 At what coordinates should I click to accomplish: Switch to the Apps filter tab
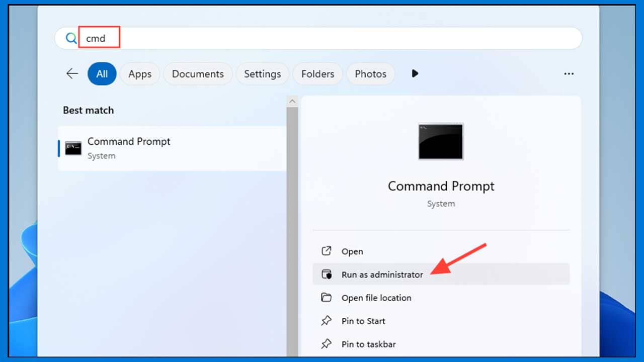140,74
